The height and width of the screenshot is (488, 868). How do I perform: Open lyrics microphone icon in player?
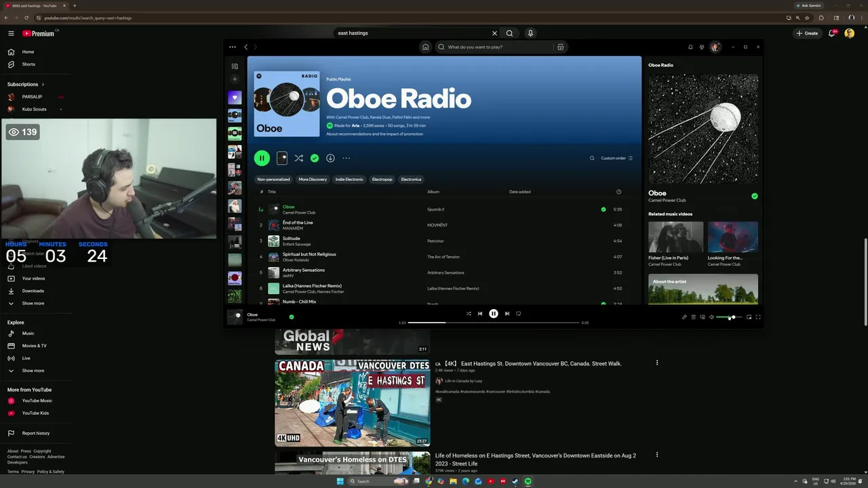[x=684, y=317]
